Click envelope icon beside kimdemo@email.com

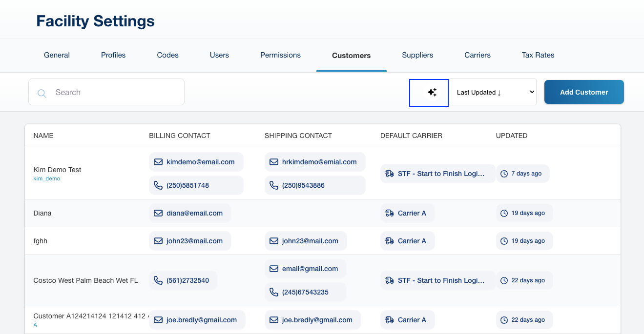[x=158, y=162]
